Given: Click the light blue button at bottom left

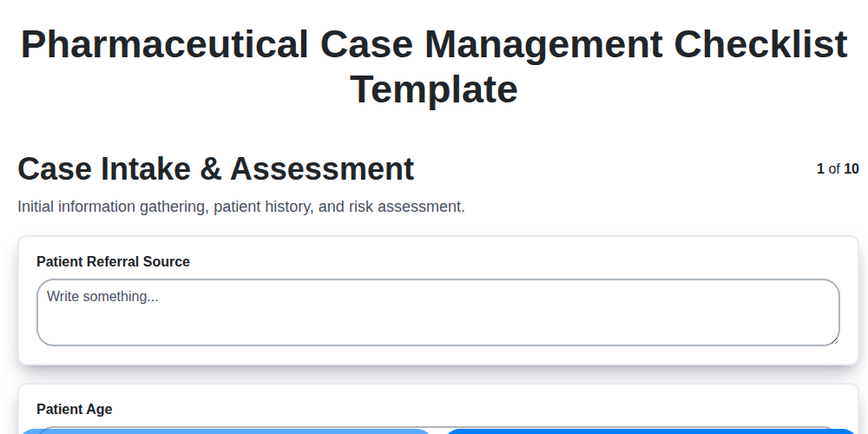Looking at the screenshot, I should click(x=224, y=431).
